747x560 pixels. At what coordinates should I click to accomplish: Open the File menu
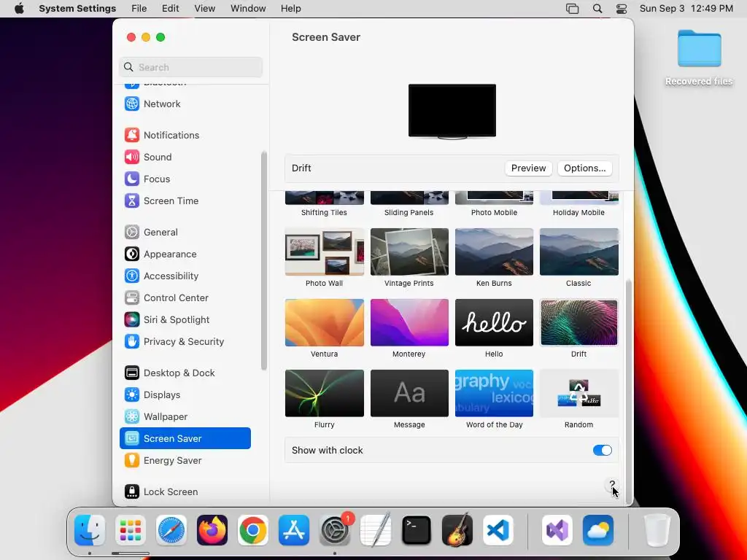[139, 9]
